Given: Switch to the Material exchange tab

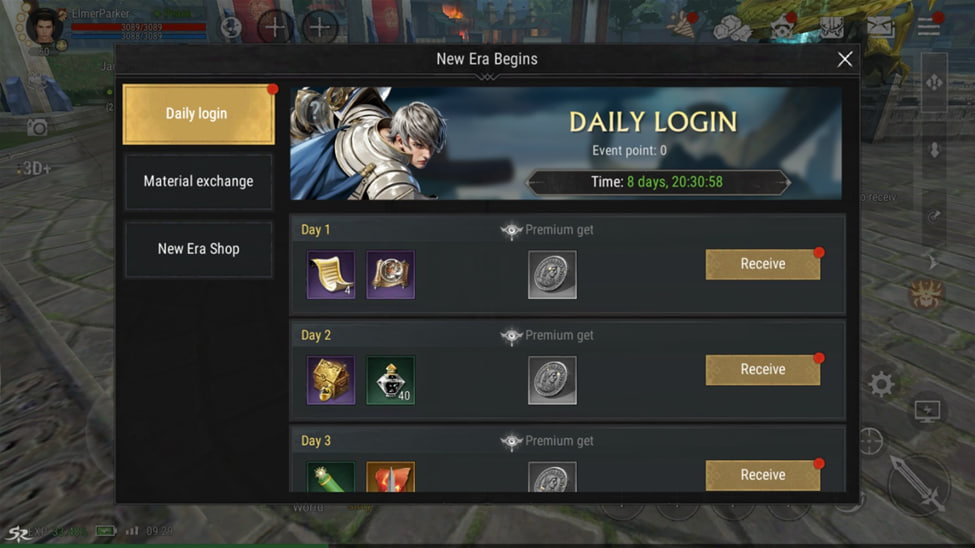Looking at the screenshot, I should click(198, 181).
